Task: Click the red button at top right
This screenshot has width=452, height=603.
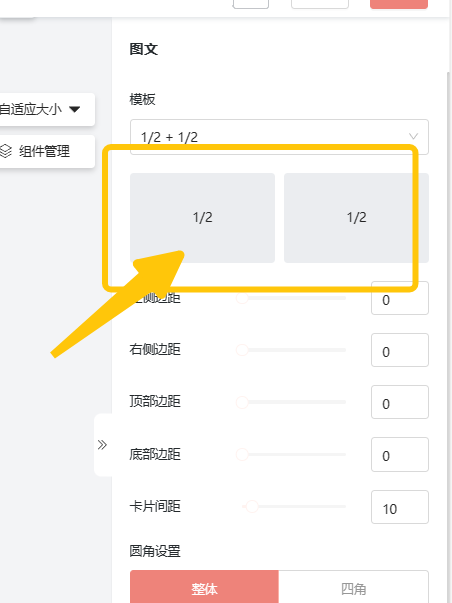Action: click(x=399, y=4)
